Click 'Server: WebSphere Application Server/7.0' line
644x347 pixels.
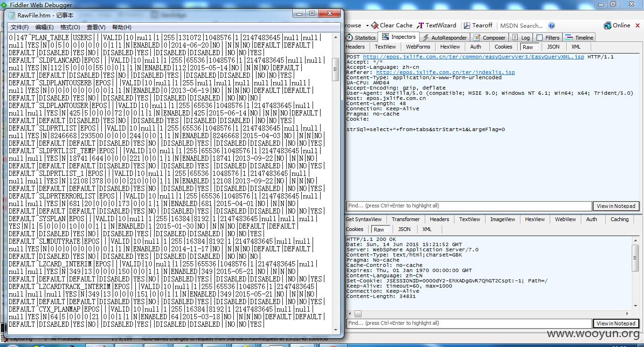[x=413, y=250]
